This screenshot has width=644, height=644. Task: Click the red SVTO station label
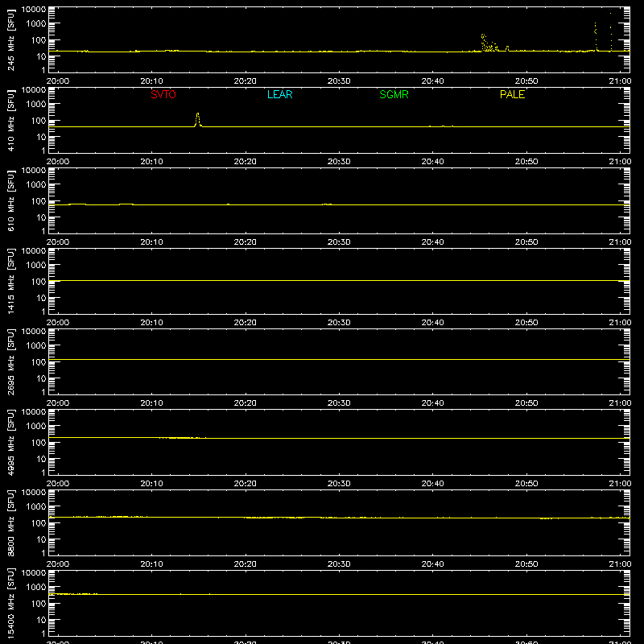[x=163, y=94]
